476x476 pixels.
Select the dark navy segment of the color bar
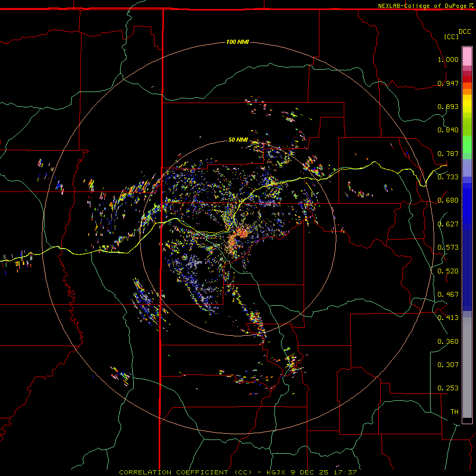tap(467, 270)
